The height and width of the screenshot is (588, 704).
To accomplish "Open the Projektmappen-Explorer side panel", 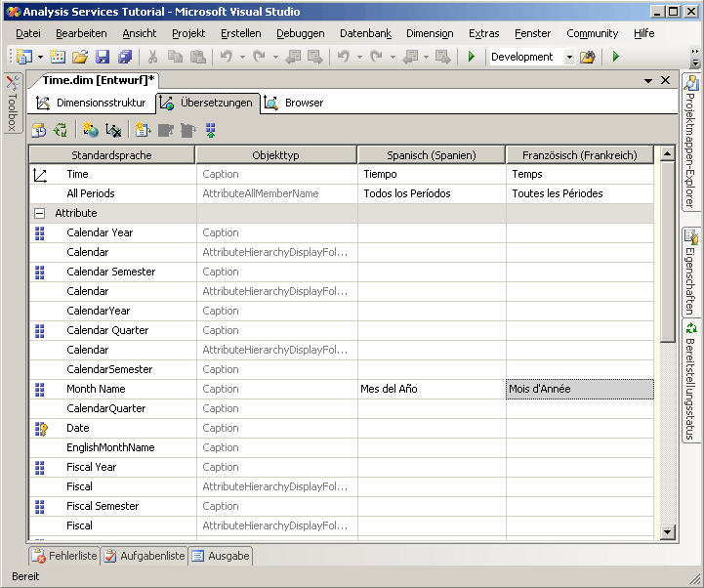I will 691,144.
